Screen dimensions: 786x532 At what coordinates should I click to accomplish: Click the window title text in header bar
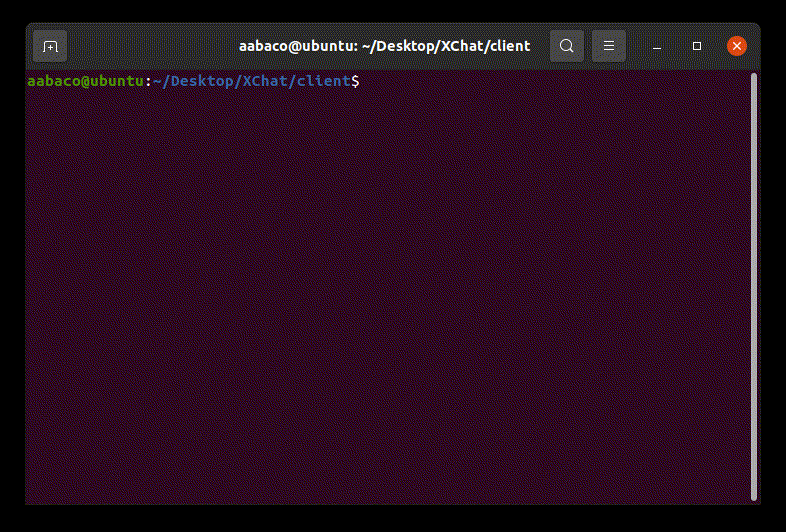pos(384,46)
